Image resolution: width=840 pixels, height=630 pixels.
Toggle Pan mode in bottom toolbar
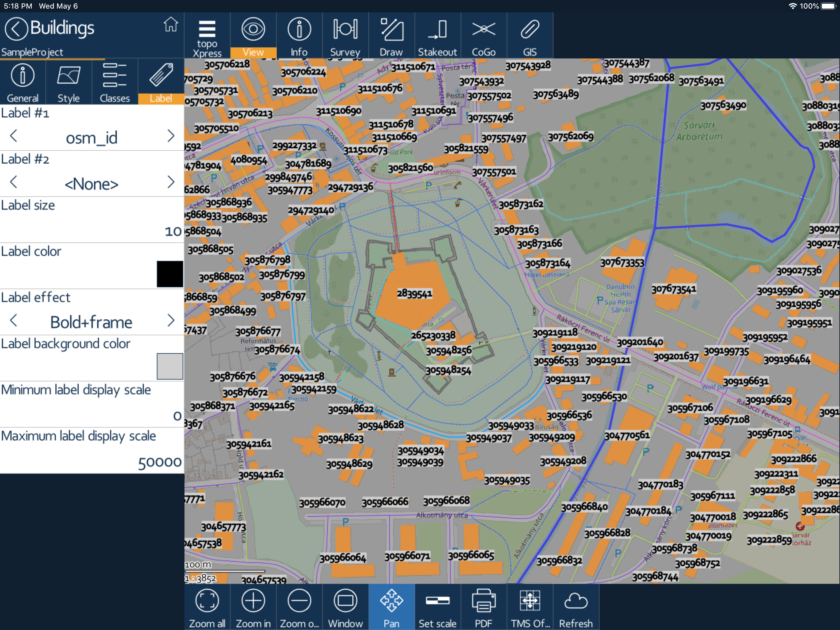[391, 607]
